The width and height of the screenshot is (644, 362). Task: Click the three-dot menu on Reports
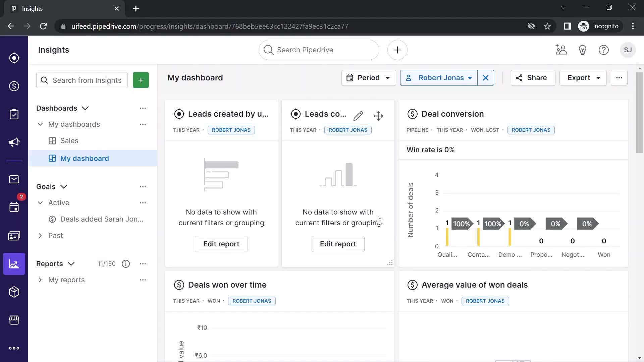pyautogui.click(x=143, y=264)
